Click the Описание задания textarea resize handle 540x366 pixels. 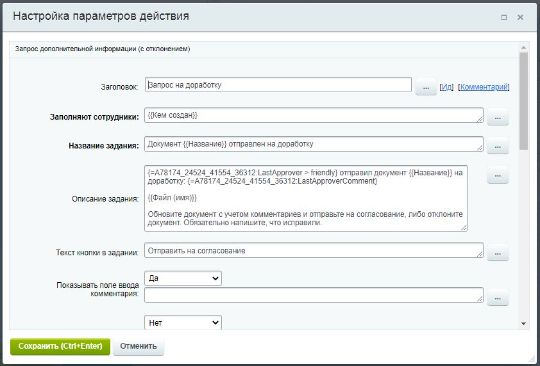pyautogui.click(x=464, y=228)
